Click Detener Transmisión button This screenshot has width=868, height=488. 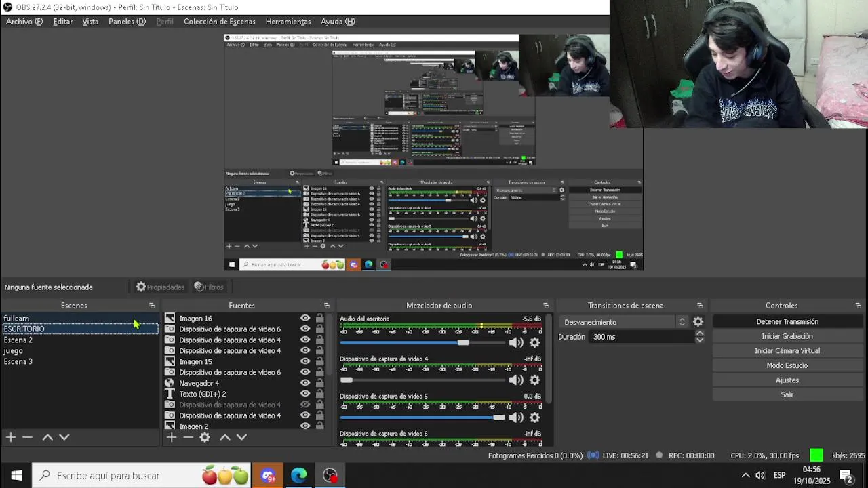click(787, 322)
